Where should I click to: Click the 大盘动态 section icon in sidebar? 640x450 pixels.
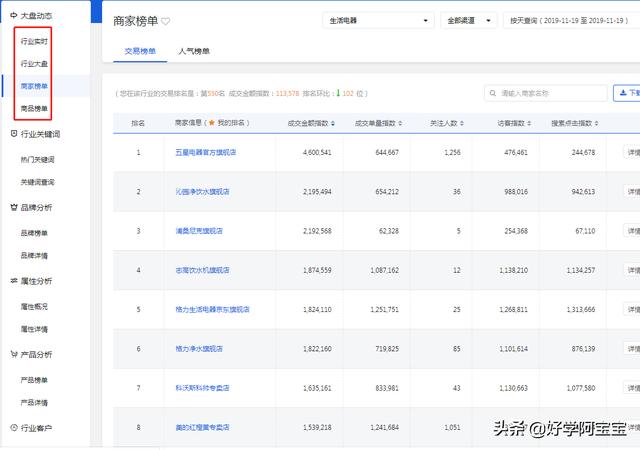[x=14, y=16]
